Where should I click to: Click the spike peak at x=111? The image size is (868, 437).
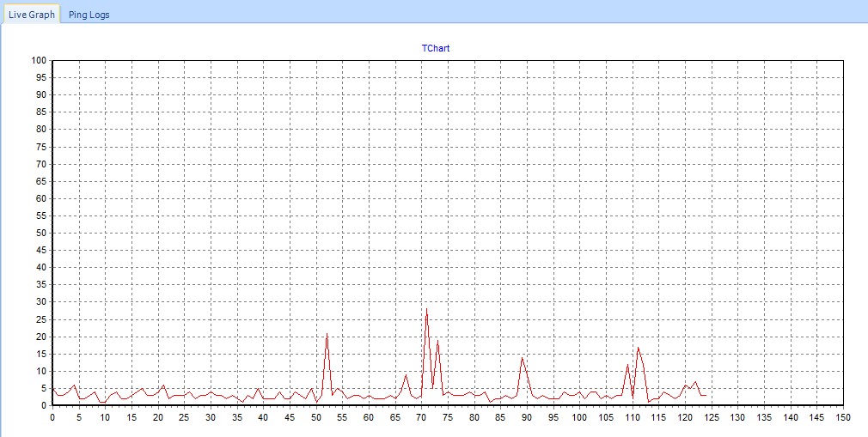point(638,348)
